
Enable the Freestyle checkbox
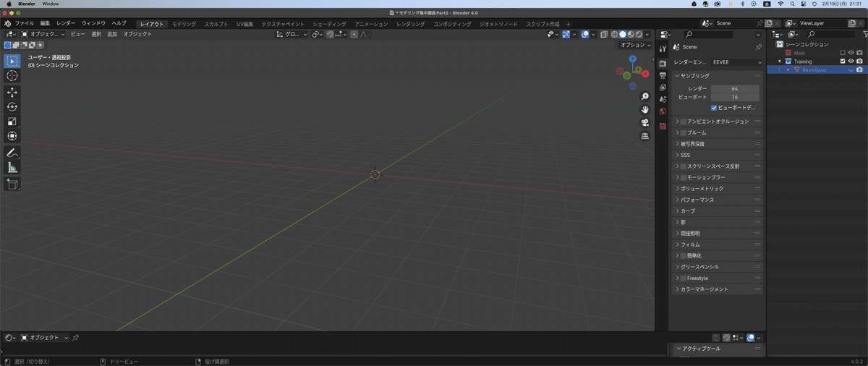[x=684, y=278]
